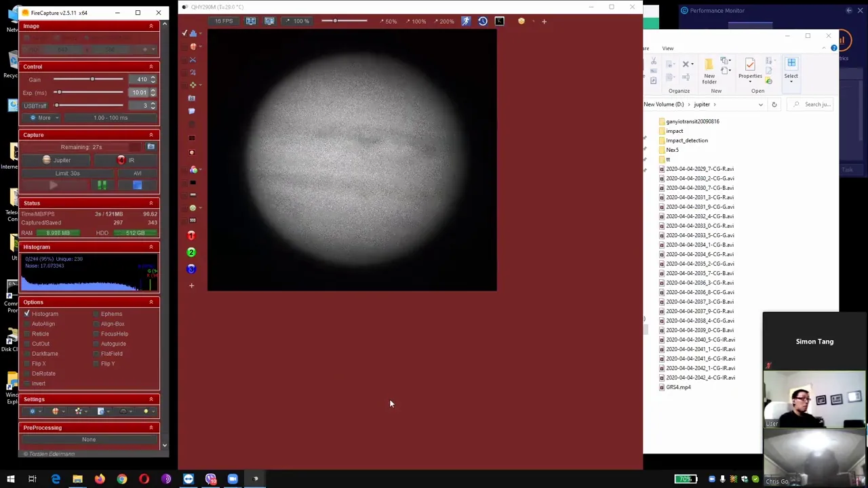The image size is (868, 488).
Task: Click the 1.00 - 100 ms range button
Action: tap(111, 118)
